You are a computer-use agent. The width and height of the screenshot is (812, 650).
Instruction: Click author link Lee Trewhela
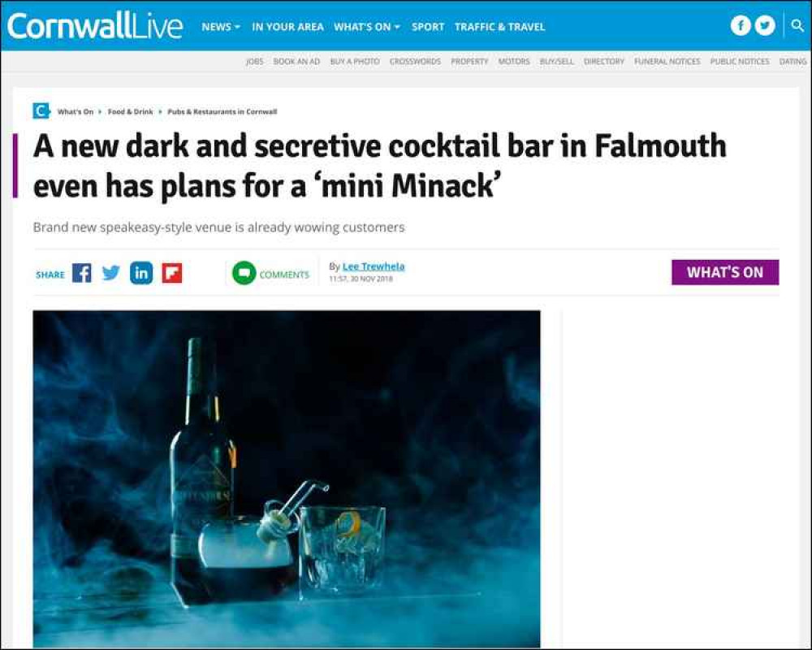[374, 266]
